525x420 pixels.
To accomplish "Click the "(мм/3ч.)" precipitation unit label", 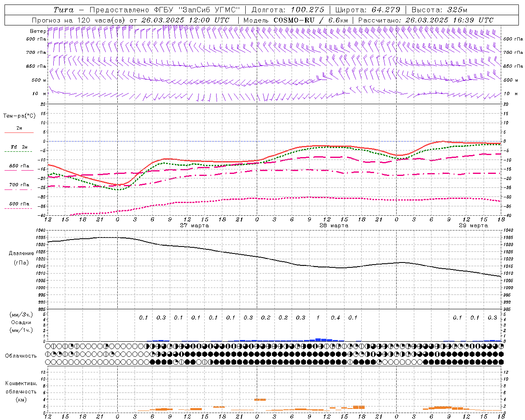I will [21, 315].
